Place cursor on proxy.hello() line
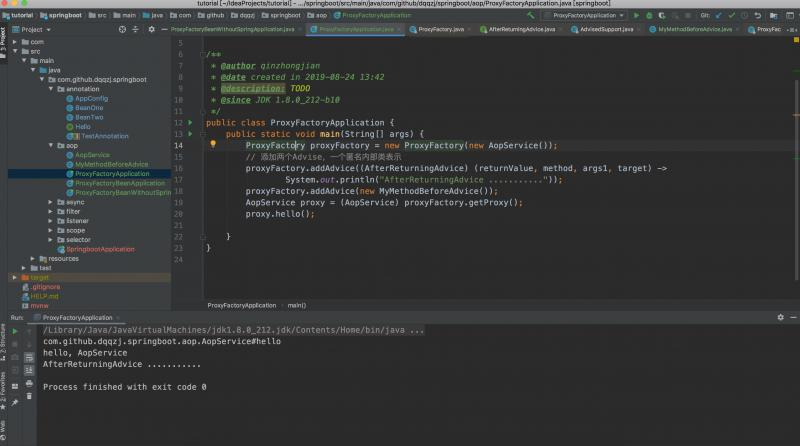Screen dimensions: 800x446 pyautogui.click(x=280, y=214)
